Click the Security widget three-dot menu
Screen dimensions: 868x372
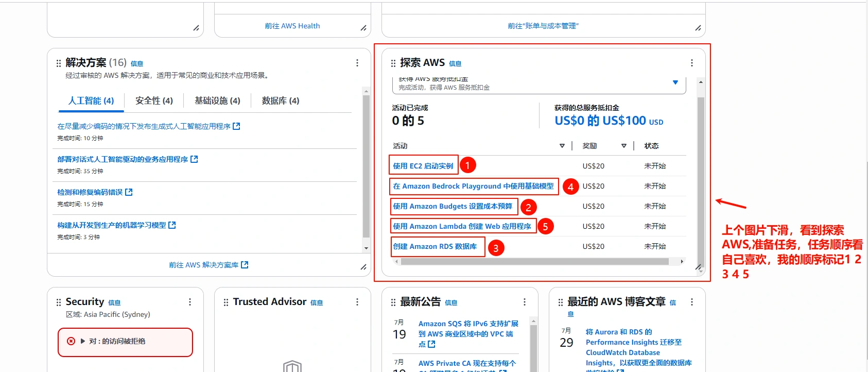click(189, 302)
